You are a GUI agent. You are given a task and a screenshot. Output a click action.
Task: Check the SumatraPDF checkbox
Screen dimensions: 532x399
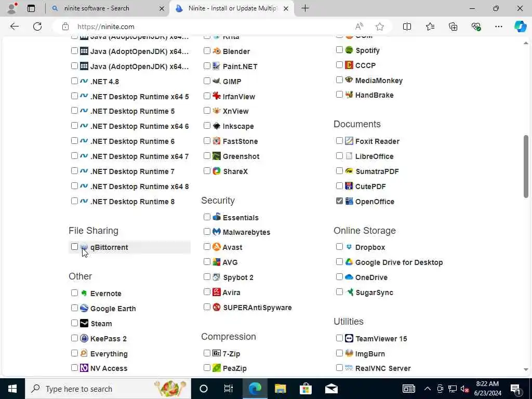point(339,170)
